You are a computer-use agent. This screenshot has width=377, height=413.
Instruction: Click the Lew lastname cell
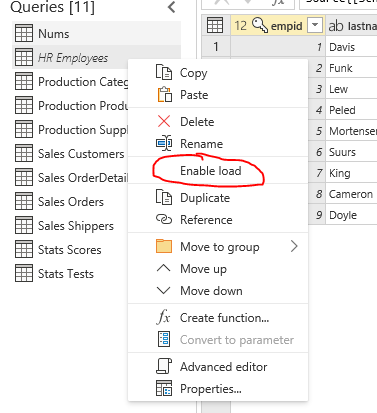click(351, 89)
